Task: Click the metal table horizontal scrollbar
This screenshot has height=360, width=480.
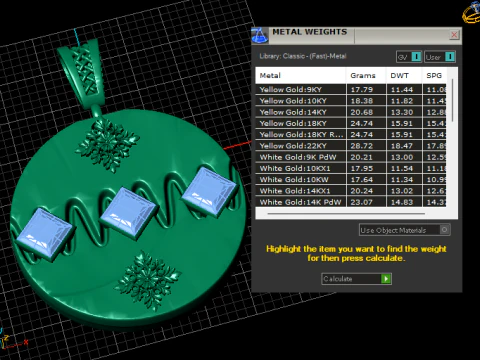Action: (346, 213)
